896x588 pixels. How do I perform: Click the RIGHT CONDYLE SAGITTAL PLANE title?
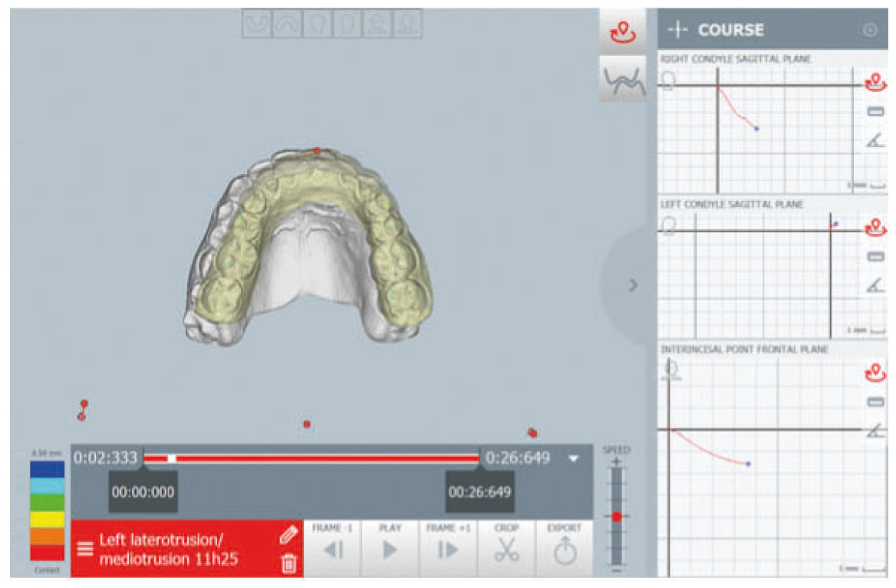[736, 59]
